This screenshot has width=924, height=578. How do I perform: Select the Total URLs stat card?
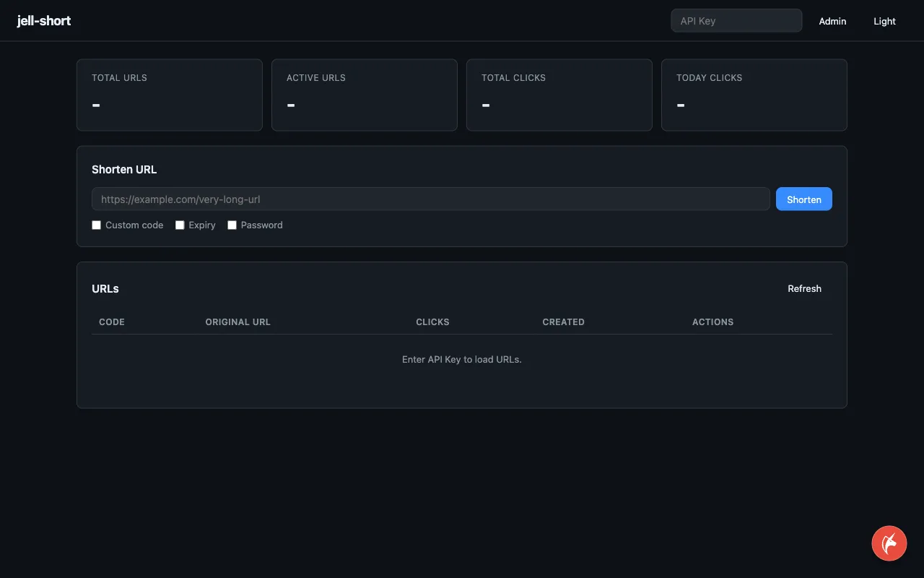click(170, 95)
